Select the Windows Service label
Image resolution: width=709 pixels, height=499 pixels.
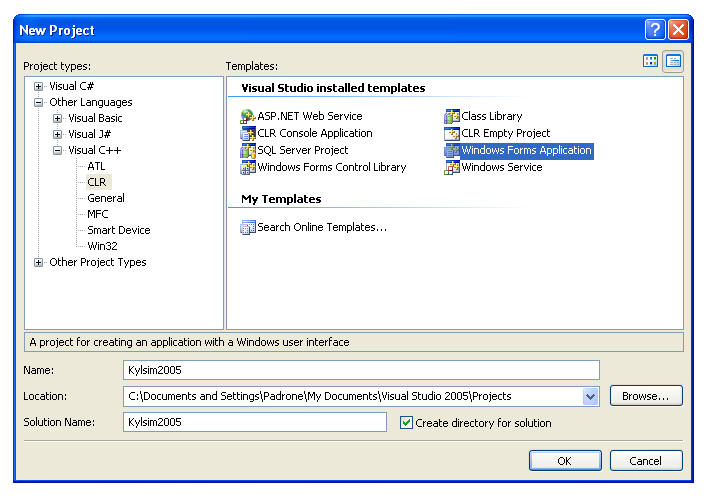pos(501,168)
